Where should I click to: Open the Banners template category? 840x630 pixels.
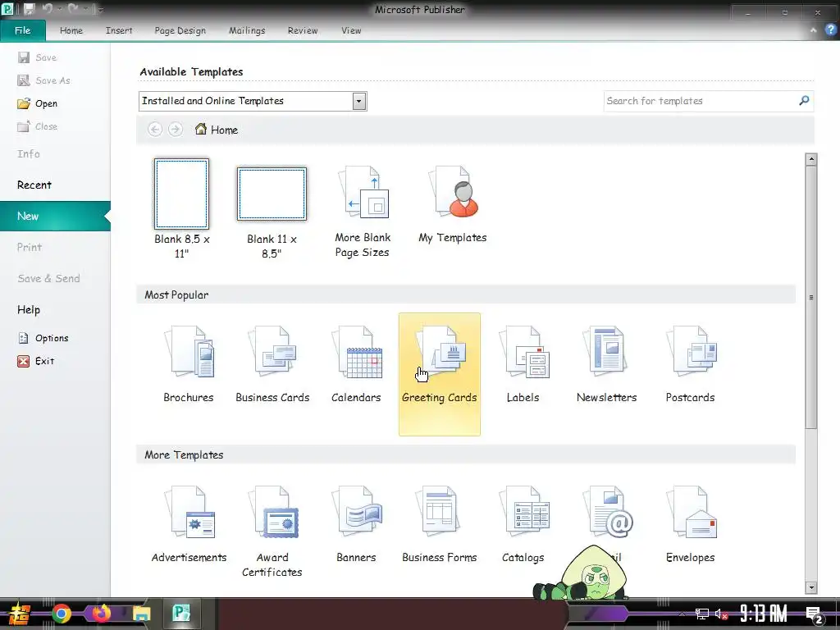pos(356,524)
